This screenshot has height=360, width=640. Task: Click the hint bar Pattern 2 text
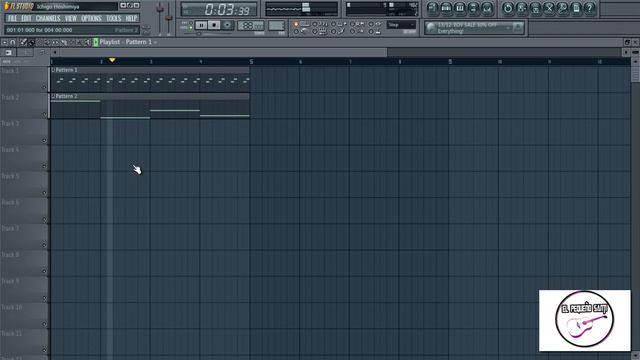pyautogui.click(x=126, y=30)
